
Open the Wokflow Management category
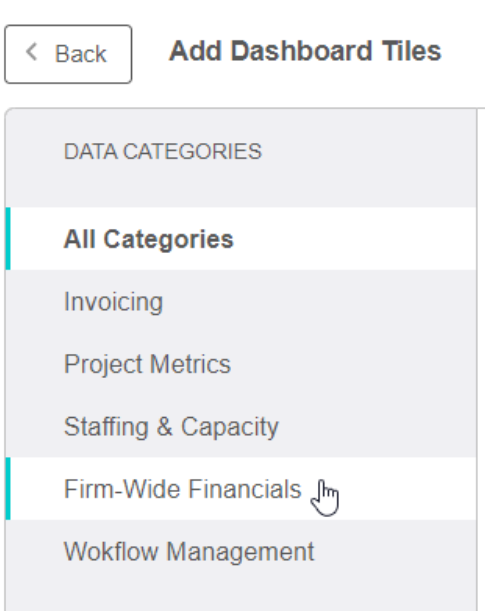point(241,551)
